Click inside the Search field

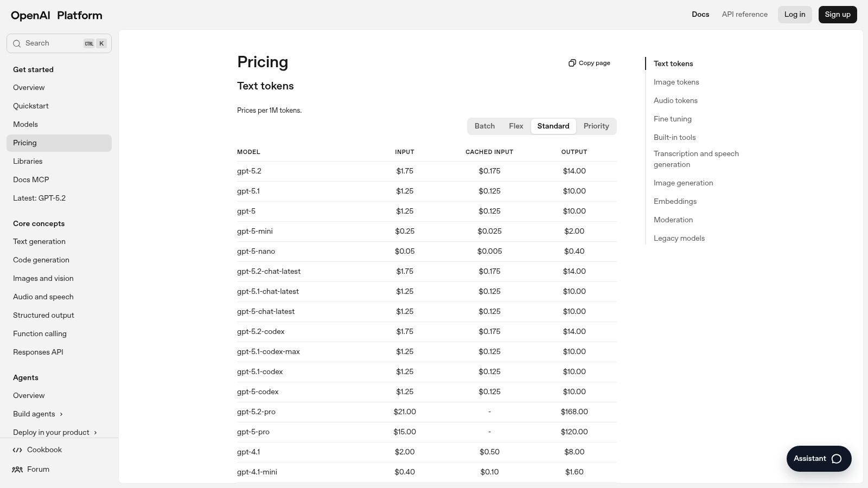49,43
